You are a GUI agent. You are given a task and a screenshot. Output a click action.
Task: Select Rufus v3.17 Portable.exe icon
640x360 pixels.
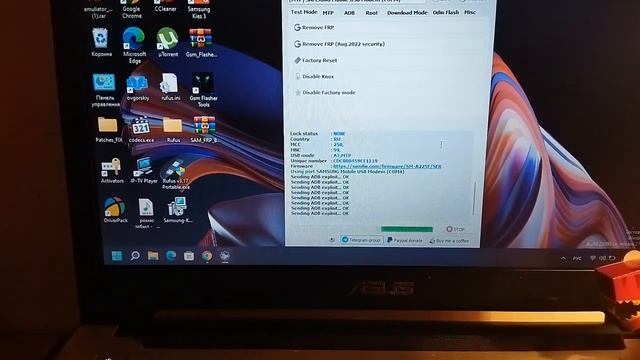pyautogui.click(x=176, y=174)
